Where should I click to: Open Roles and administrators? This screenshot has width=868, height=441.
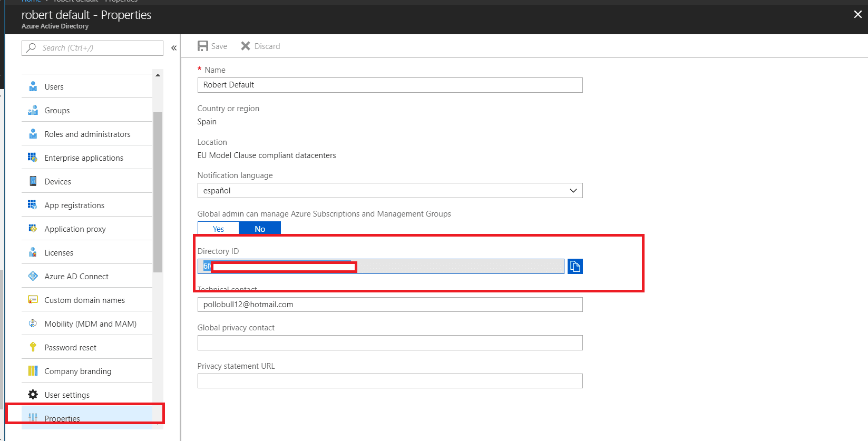(87, 134)
